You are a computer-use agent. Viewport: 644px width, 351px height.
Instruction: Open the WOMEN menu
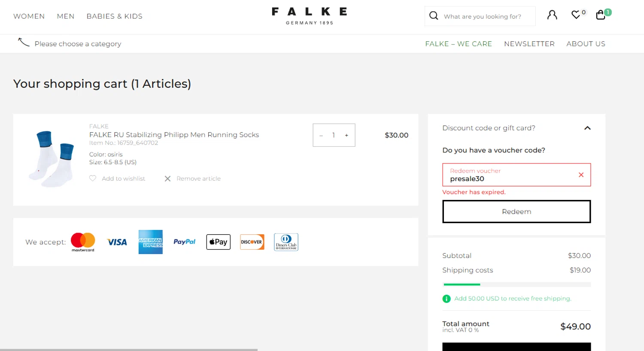point(29,16)
